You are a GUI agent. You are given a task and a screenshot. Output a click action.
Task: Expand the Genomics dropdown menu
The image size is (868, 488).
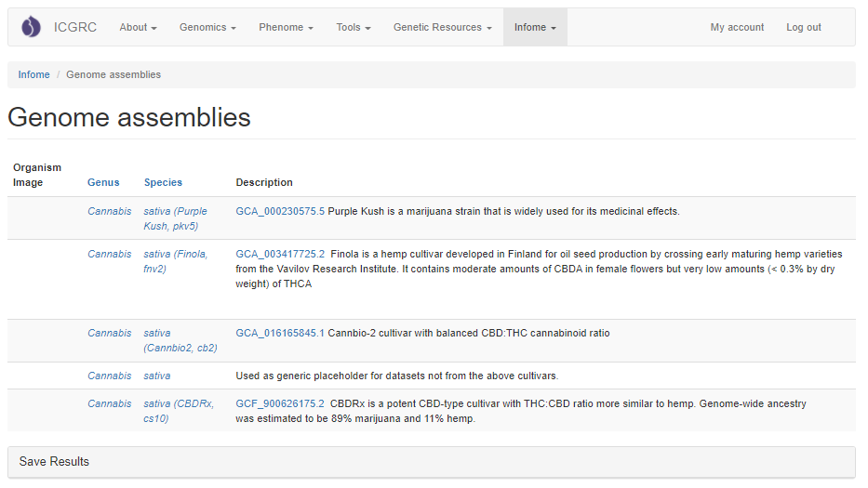(207, 28)
